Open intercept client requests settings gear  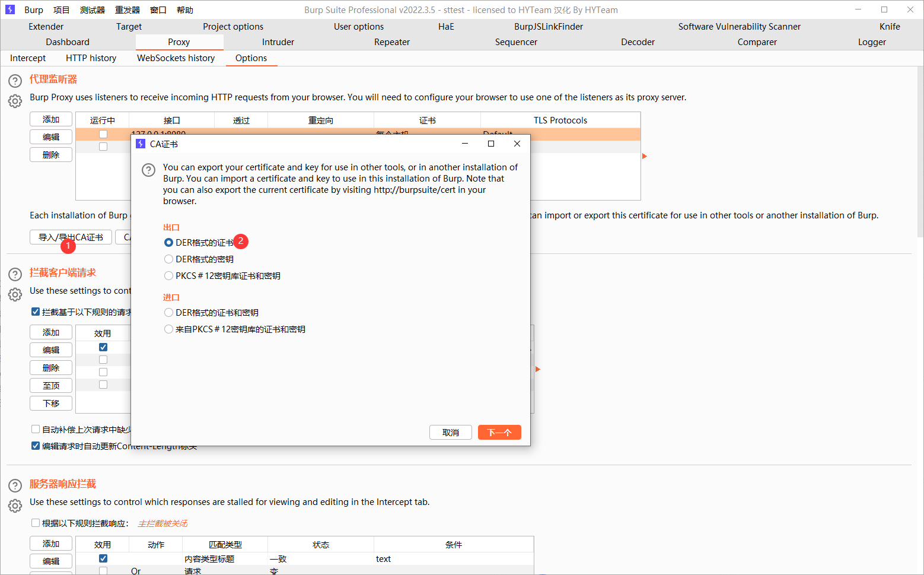[15, 294]
